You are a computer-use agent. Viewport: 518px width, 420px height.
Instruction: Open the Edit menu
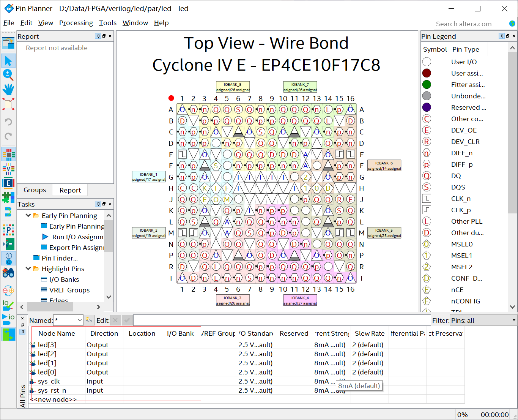(x=26, y=23)
